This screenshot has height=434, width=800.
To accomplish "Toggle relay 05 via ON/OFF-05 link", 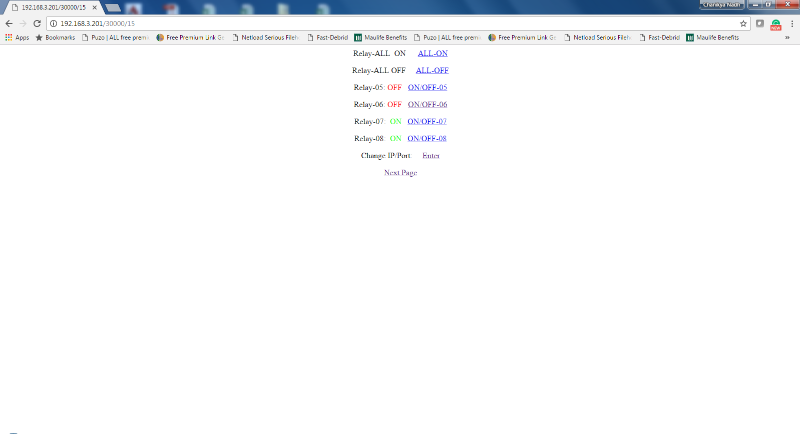I will [x=427, y=87].
